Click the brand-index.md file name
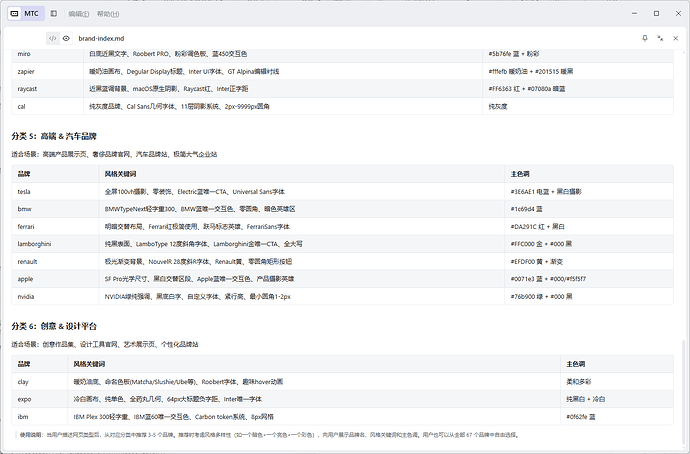This screenshot has width=690, height=454. 101,38
